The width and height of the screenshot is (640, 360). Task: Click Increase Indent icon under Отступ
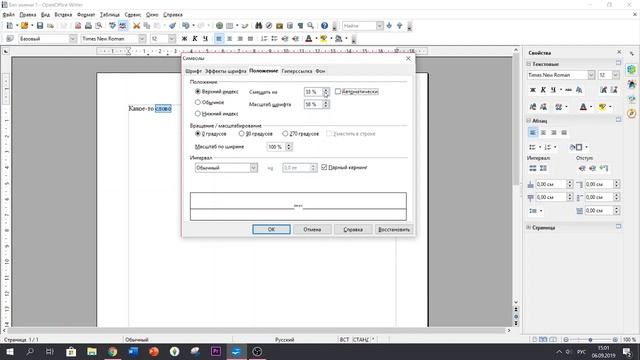(582, 168)
